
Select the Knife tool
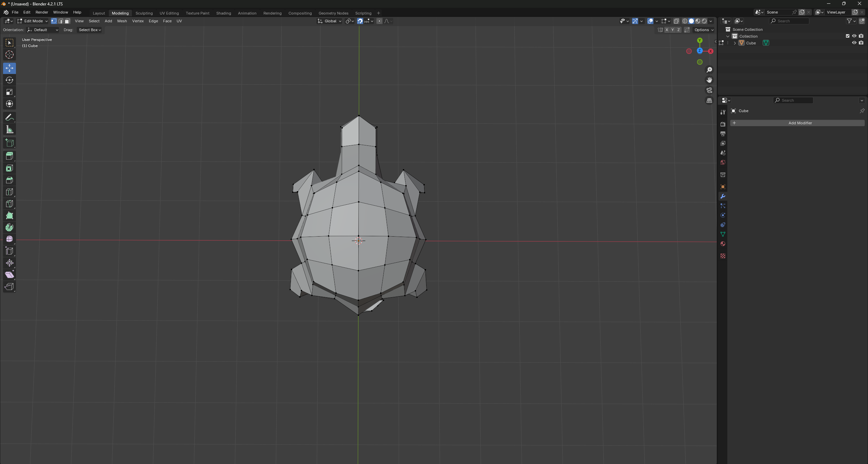(x=9, y=204)
